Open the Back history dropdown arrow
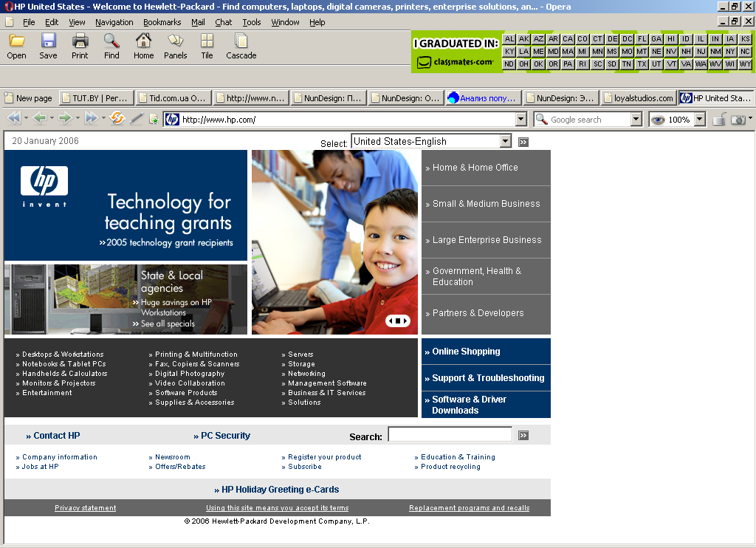The height and width of the screenshot is (548, 756). point(52,117)
